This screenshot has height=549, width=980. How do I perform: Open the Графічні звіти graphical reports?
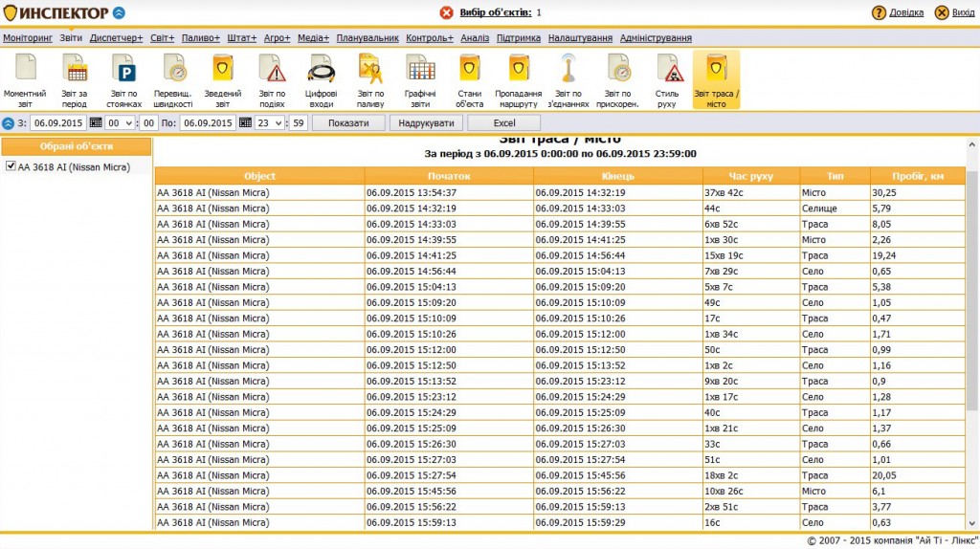coord(420,79)
